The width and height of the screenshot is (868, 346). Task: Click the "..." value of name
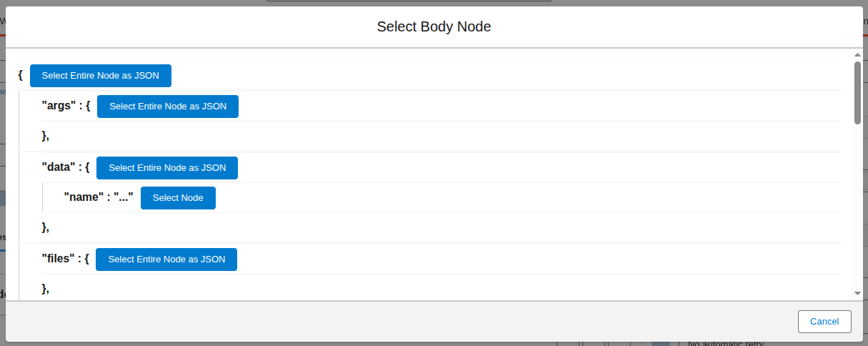pyautogui.click(x=124, y=198)
